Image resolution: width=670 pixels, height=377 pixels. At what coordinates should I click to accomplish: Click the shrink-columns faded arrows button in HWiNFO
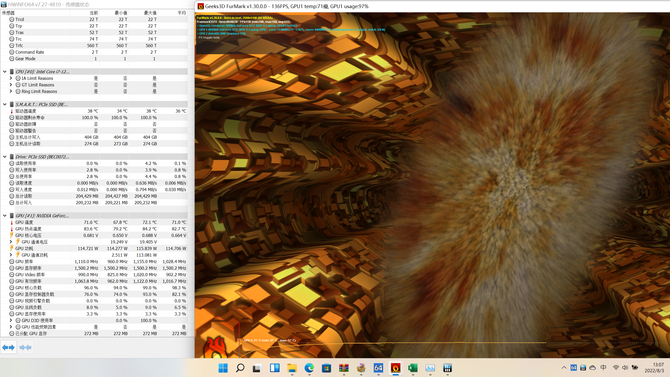coord(25,348)
